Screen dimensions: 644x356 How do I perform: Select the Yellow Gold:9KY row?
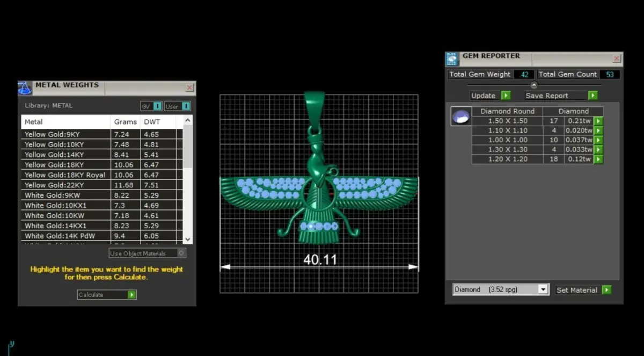(102, 134)
